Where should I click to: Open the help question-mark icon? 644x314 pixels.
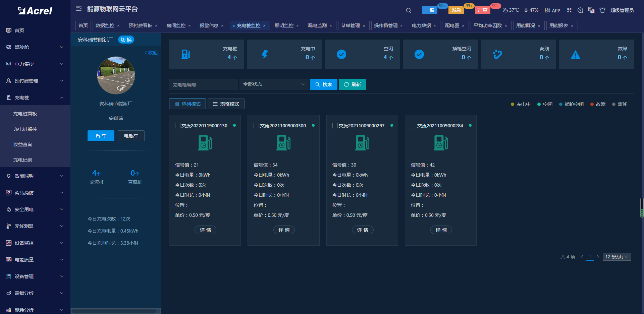pos(580,10)
